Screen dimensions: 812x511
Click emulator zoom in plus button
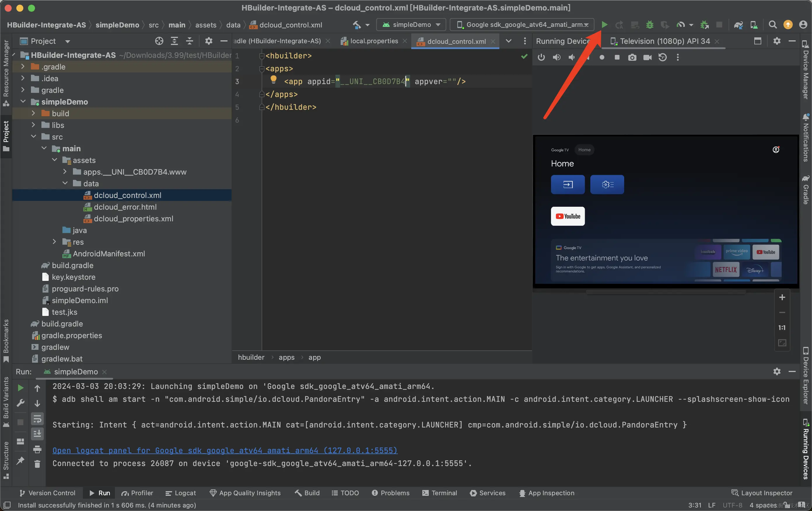click(782, 297)
